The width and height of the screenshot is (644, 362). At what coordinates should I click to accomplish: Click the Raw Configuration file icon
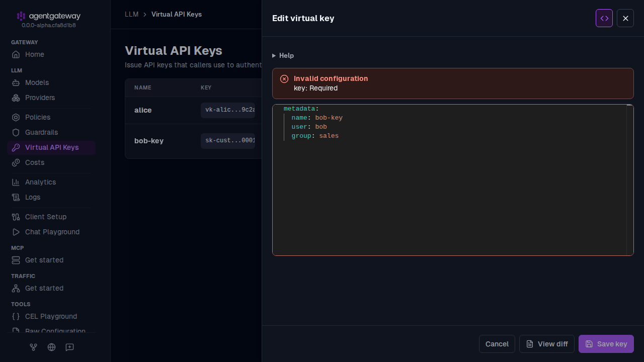tap(16, 331)
